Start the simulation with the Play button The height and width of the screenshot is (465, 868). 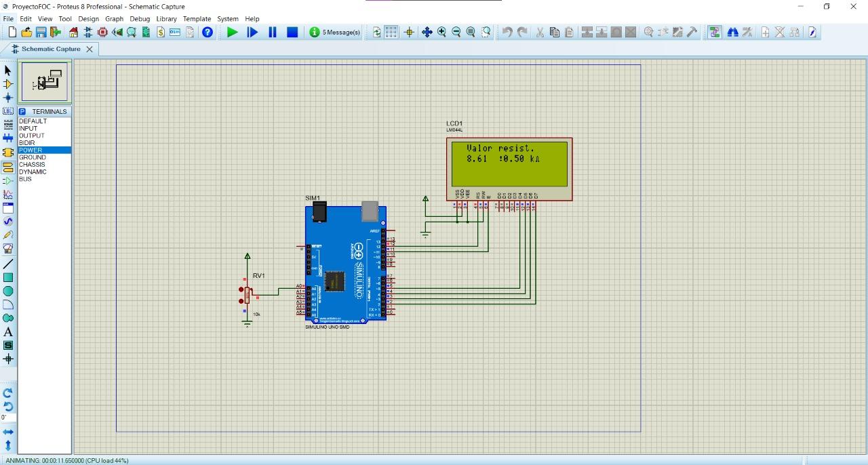coord(232,32)
